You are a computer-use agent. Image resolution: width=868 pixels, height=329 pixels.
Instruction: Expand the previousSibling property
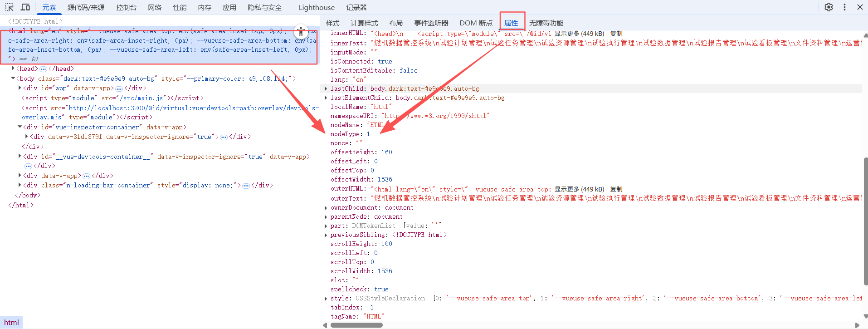pos(326,235)
